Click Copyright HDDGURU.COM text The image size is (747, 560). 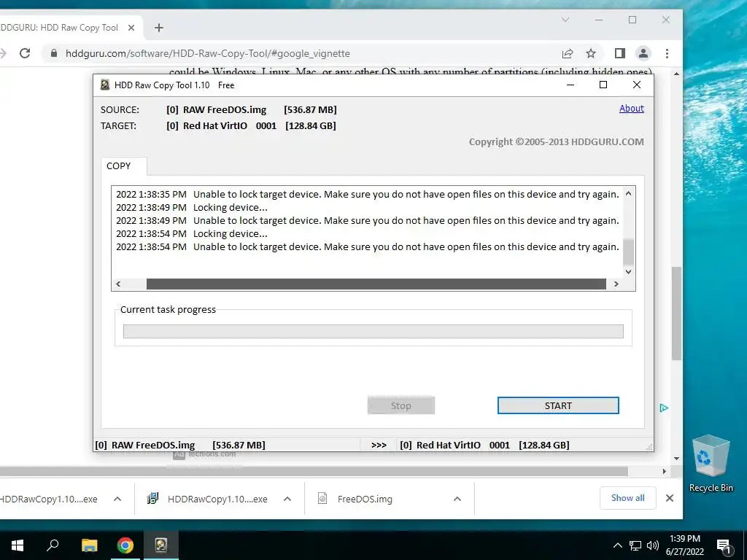click(556, 142)
